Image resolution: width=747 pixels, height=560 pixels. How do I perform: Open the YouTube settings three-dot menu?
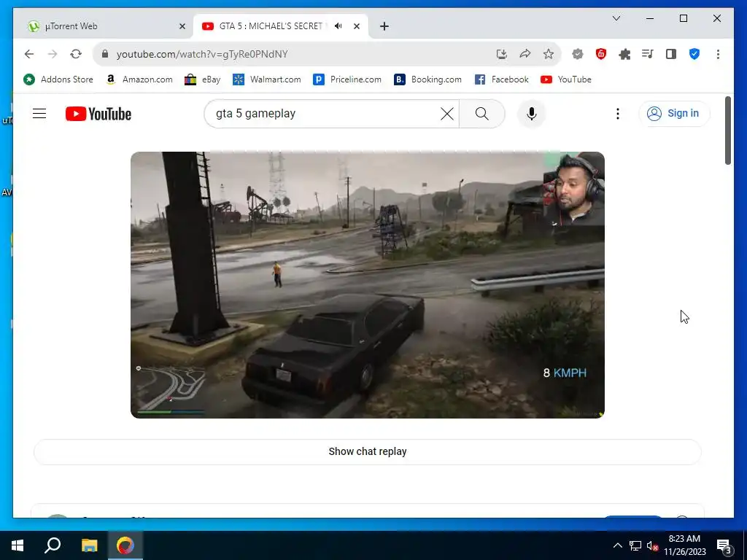tap(617, 114)
